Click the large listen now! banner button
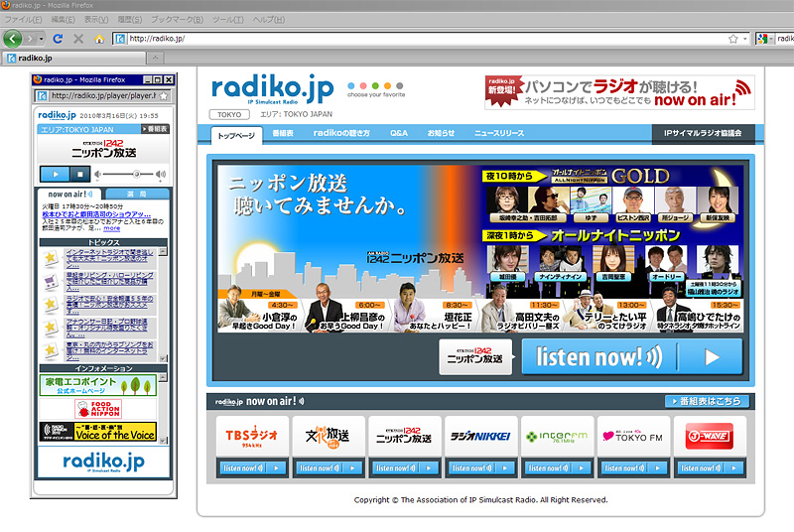The width and height of the screenshot is (794, 532). click(631, 357)
